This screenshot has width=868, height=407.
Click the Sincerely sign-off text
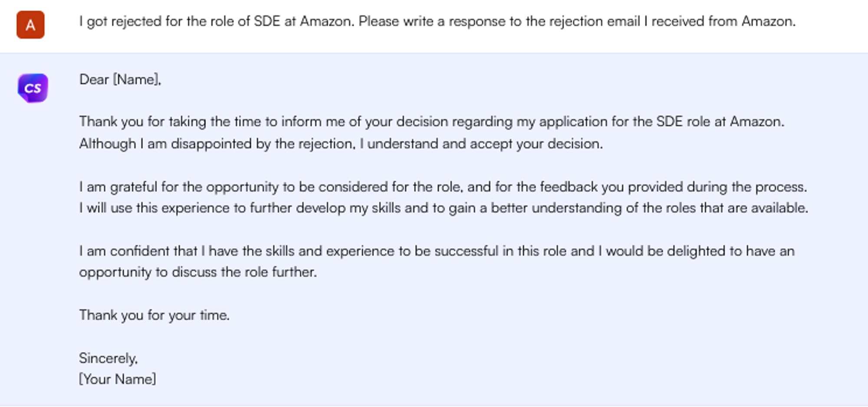[x=108, y=358]
